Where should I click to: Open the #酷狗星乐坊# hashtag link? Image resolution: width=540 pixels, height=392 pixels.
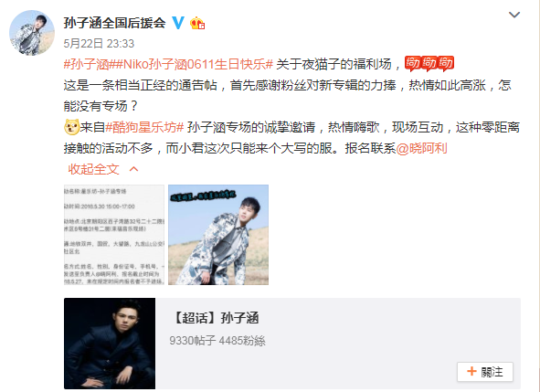coord(144,127)
